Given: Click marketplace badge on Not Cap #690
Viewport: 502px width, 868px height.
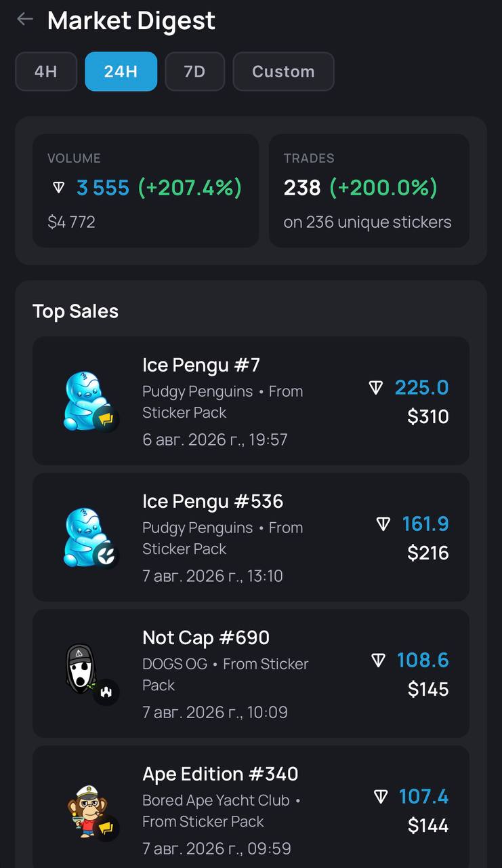Looking at the screenshot, I should coord(106,693).
